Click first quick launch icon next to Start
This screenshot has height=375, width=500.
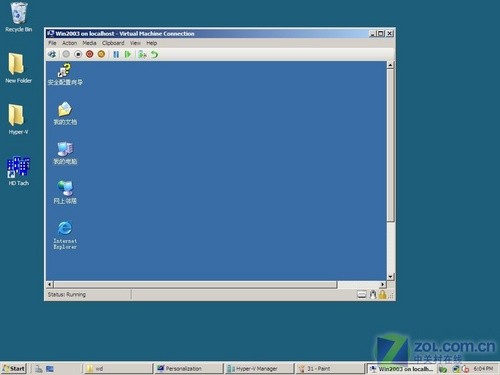(x=39, y=369)
